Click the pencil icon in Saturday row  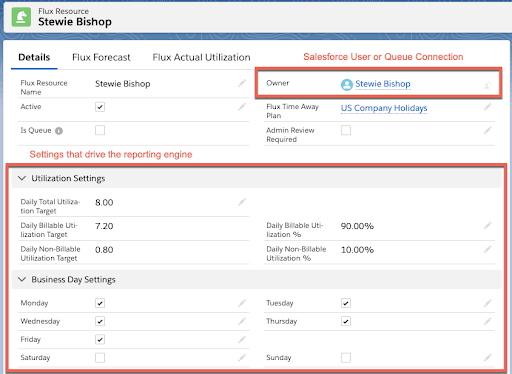242,358
